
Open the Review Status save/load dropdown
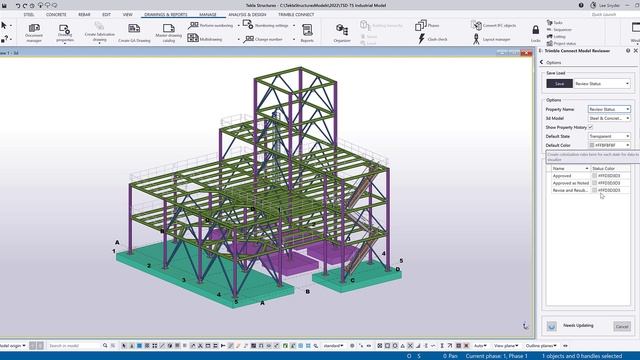point(602,84)
